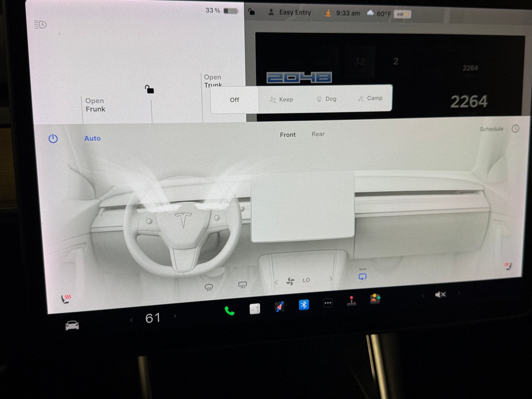
Task: Mute audio with the speaker icon
Action: tap(440, 294)
